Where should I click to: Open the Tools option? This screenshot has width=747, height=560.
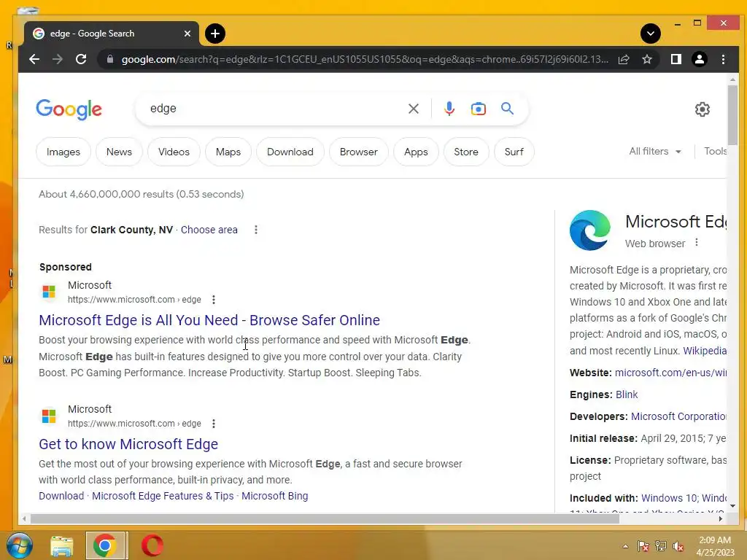tap(715, 152)
